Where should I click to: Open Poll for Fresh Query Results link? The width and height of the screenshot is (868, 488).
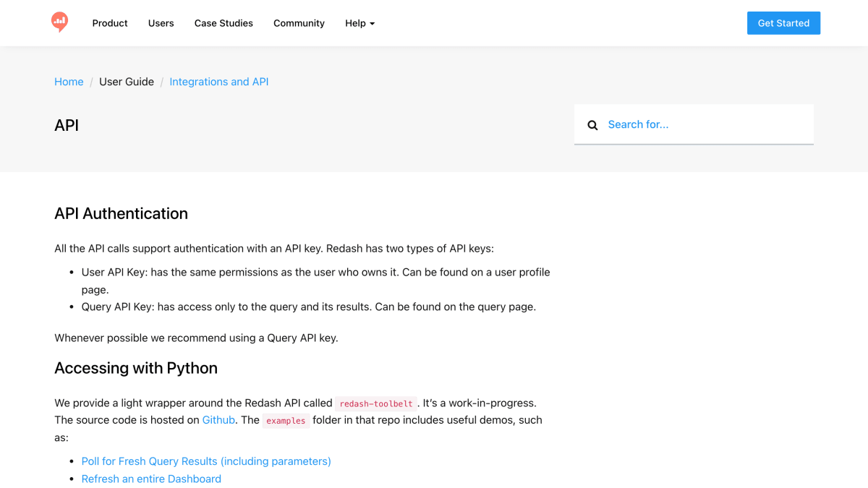click(x=206, y=461)
